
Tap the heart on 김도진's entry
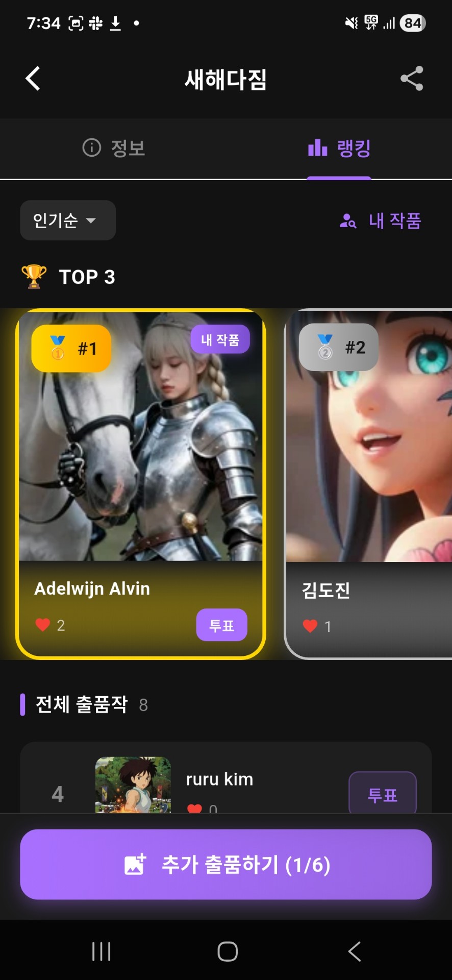click(310, 626)
